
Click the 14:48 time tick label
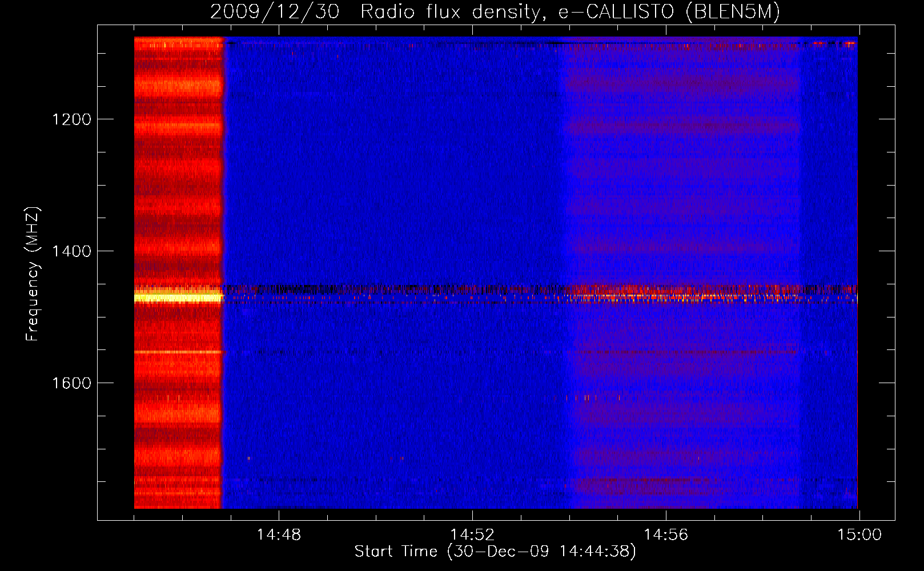coord(279,535)
